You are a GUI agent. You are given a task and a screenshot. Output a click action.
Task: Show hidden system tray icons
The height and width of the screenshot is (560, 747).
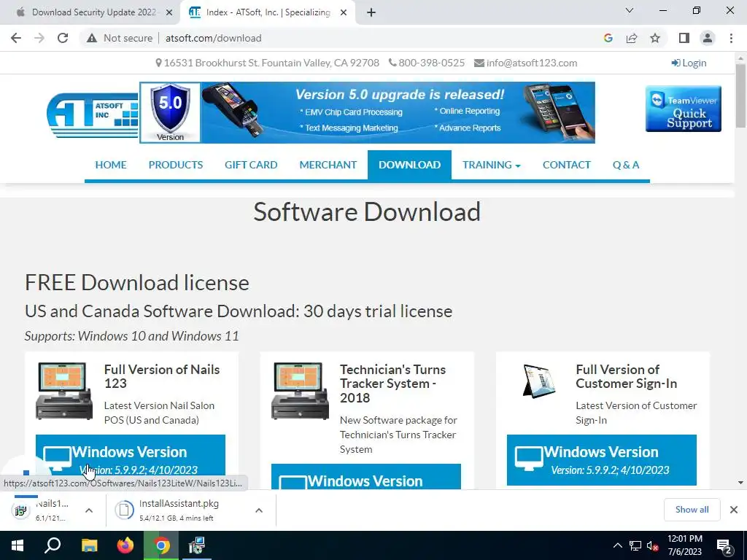pyautogui.click(x=617, y=545)
